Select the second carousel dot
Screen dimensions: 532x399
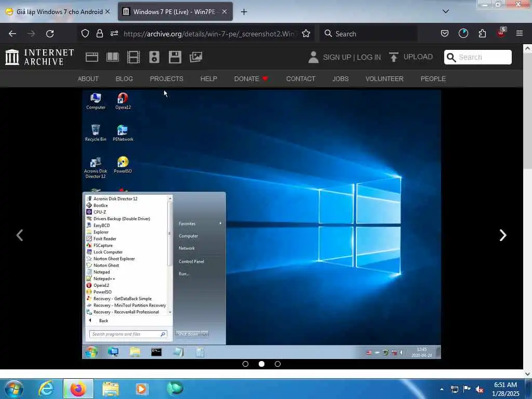pos(262,364)
